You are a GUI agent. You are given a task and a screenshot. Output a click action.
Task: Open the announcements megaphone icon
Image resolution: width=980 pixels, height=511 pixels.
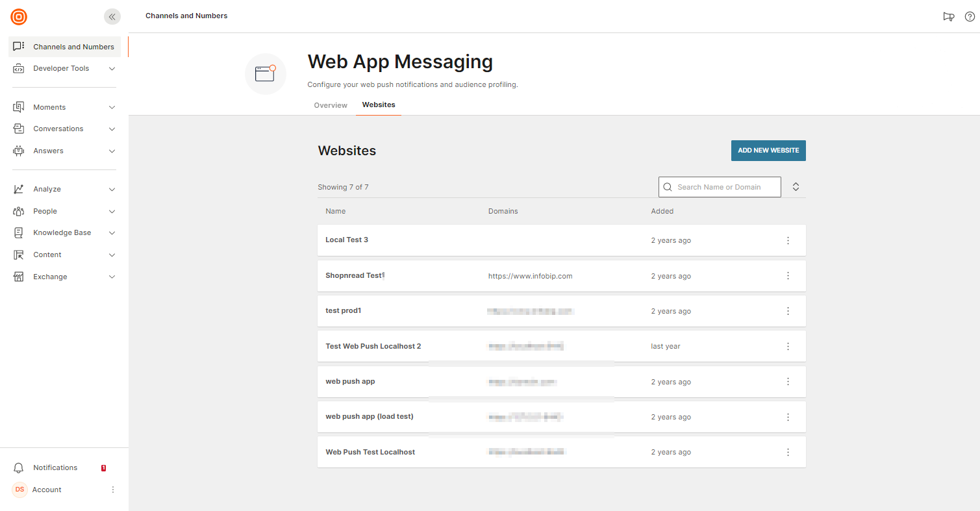(948, 17)
